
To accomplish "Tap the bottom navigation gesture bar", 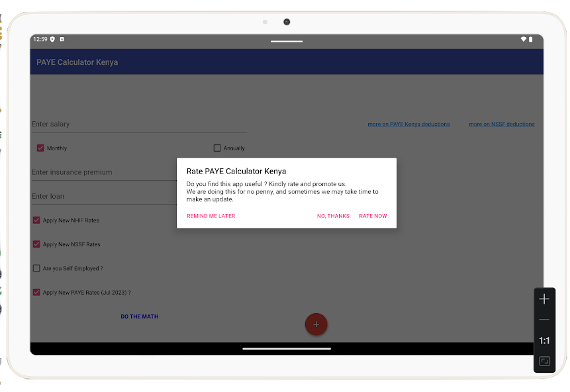I will pyautogui.click(x=287, y=348).
